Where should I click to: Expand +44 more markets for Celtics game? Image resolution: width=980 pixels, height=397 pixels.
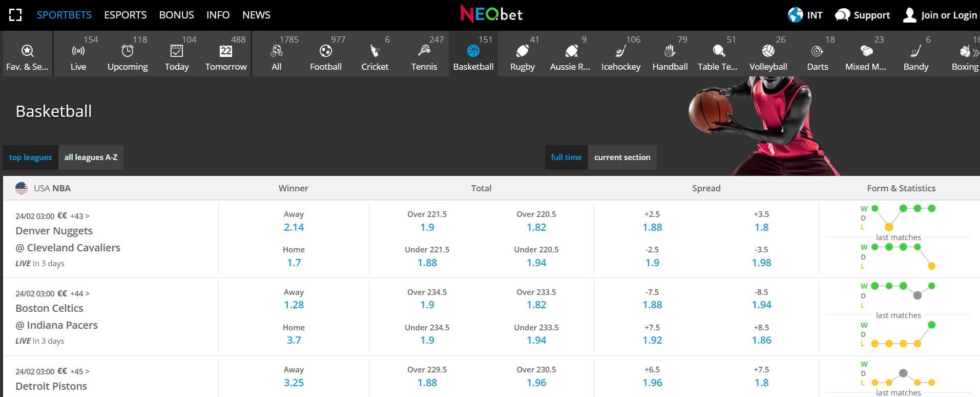click(x=79, y=293)
